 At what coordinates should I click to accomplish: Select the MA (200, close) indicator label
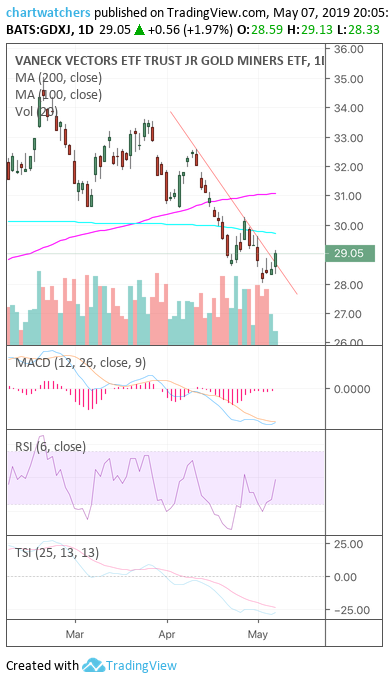click(58, 78)
